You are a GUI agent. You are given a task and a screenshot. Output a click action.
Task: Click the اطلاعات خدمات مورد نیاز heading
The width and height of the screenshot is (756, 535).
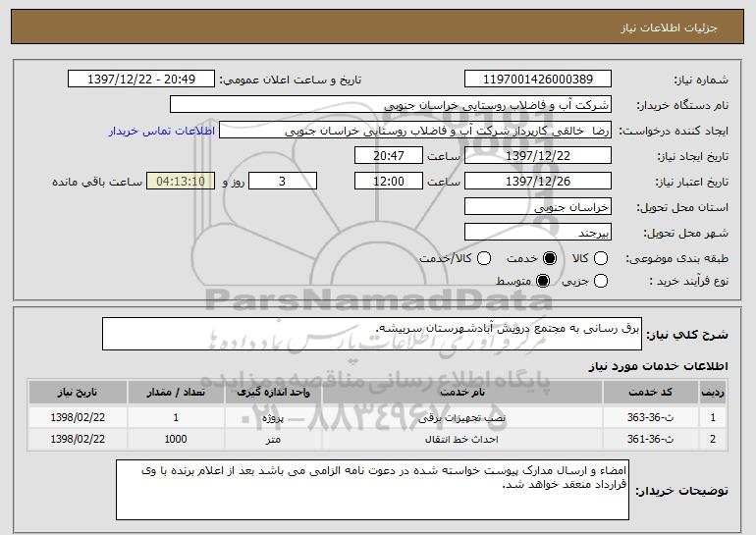coord(659,366)
